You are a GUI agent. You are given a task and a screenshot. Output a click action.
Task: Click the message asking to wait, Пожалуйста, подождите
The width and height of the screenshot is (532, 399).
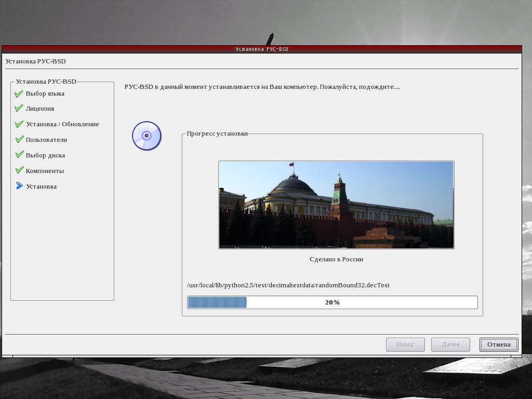click(x=360, y=87)
